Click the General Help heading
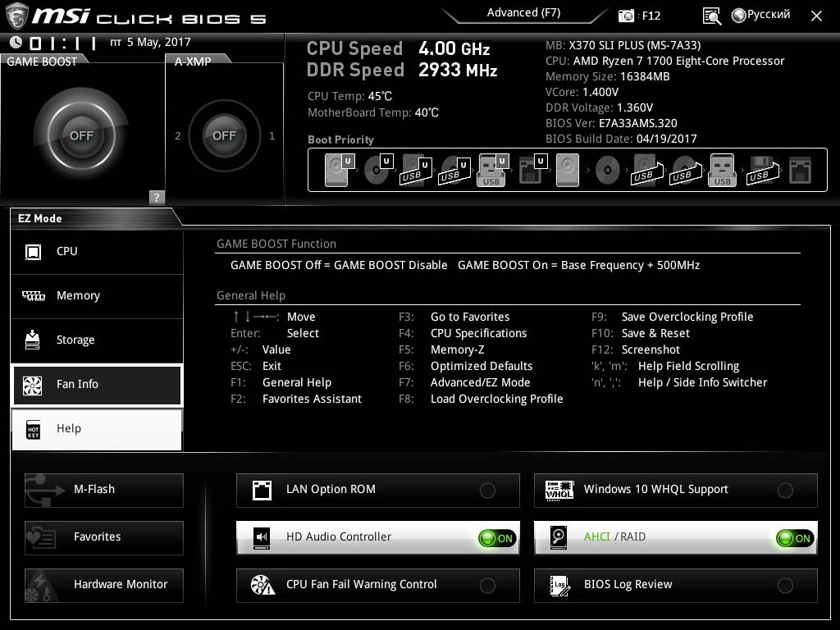 coord(251,295)
